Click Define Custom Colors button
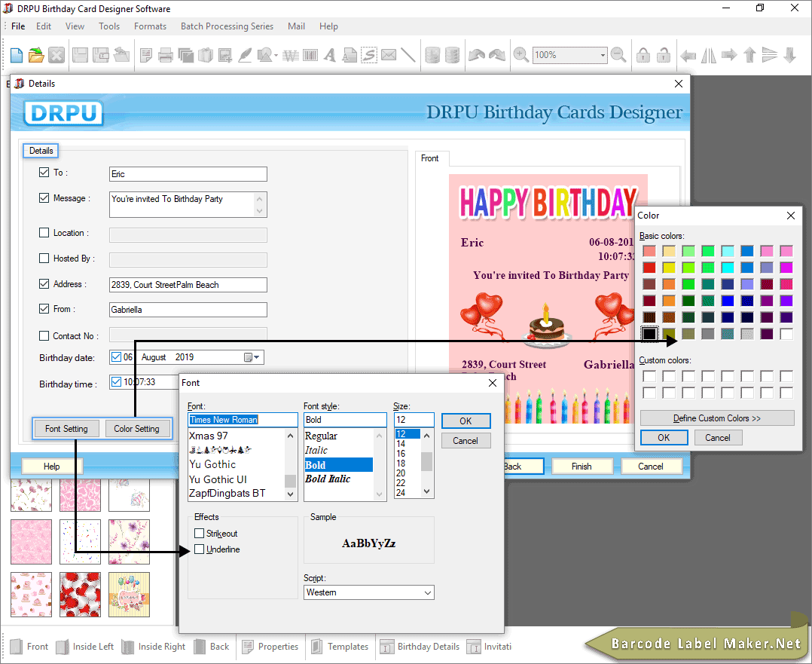Image resolution: width=812 pixels, height=664 pixels. pyautogui.click(x=717, y=418)
